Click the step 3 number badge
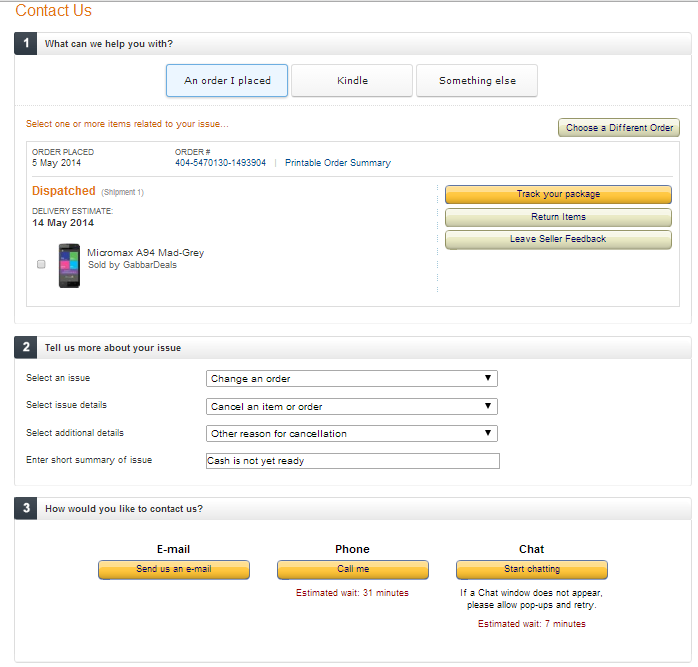The height and width of the screenshot is (667, 698). pos(26,509)
